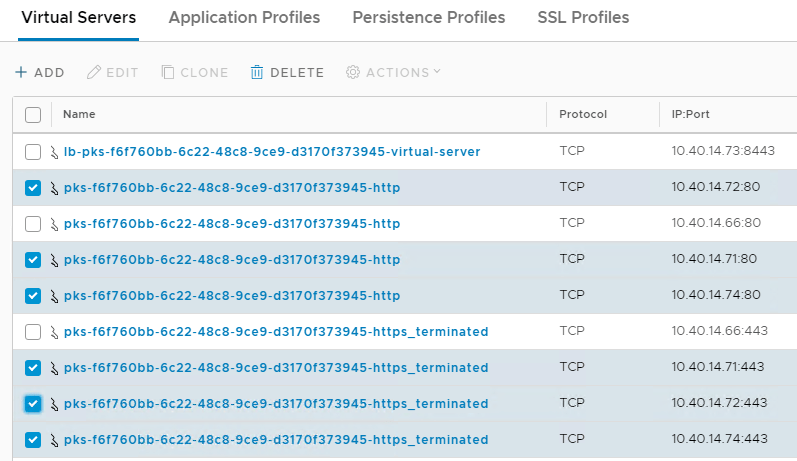Uncheck the row with IP 10.40.14.72:80
The width and height of the screenshot is (797, 461).
[33, 188]
